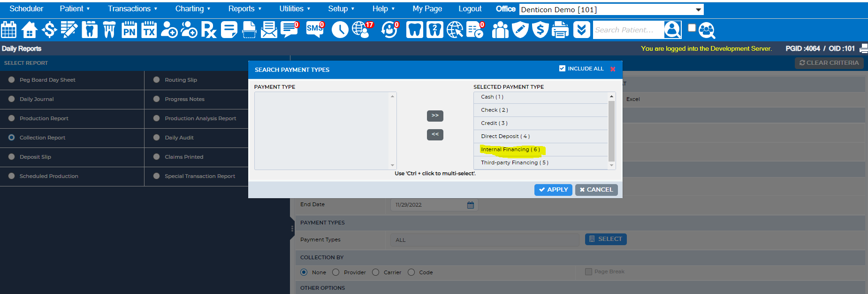Select Code collection by radio

411,272
